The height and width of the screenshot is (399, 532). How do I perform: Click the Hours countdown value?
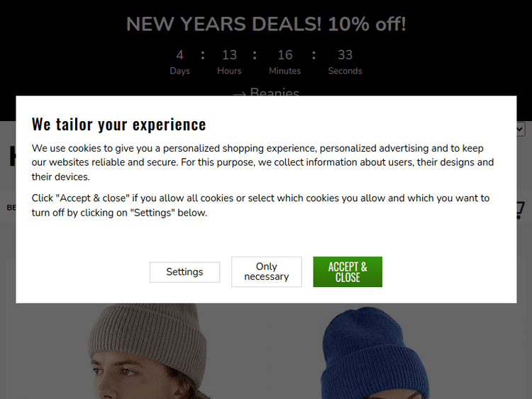coord(229,55)
